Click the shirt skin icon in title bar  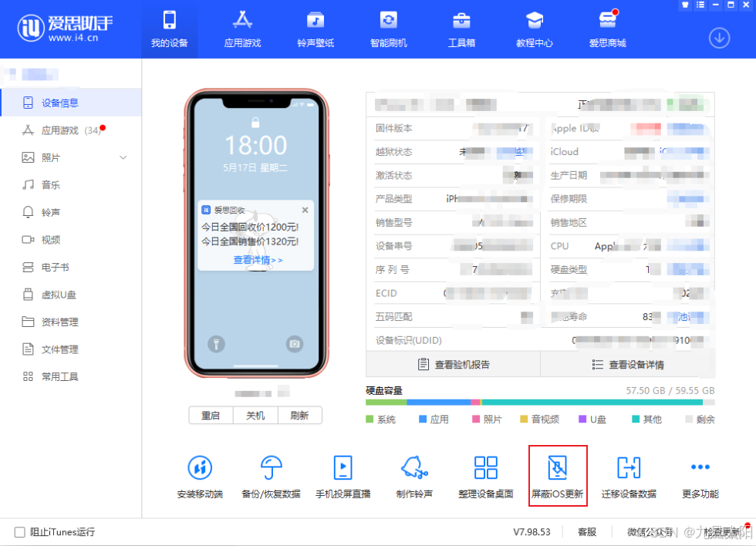click(685, 5)
